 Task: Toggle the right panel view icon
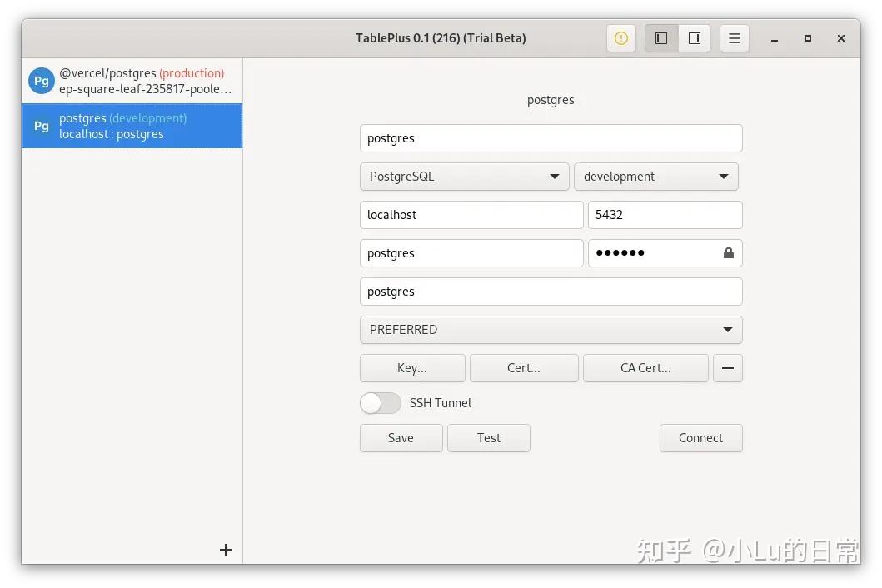tap(694, 37)
